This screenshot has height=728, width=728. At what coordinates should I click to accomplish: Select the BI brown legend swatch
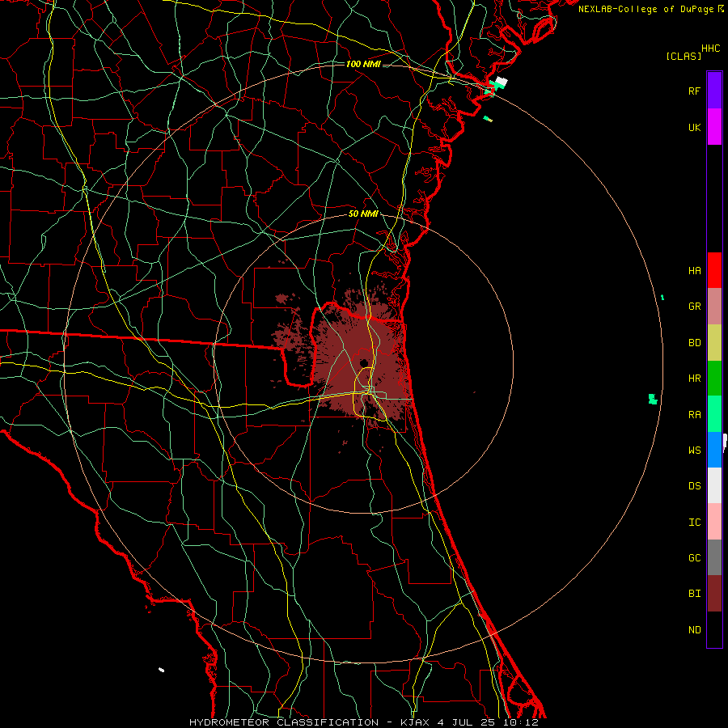pos(714,593)
